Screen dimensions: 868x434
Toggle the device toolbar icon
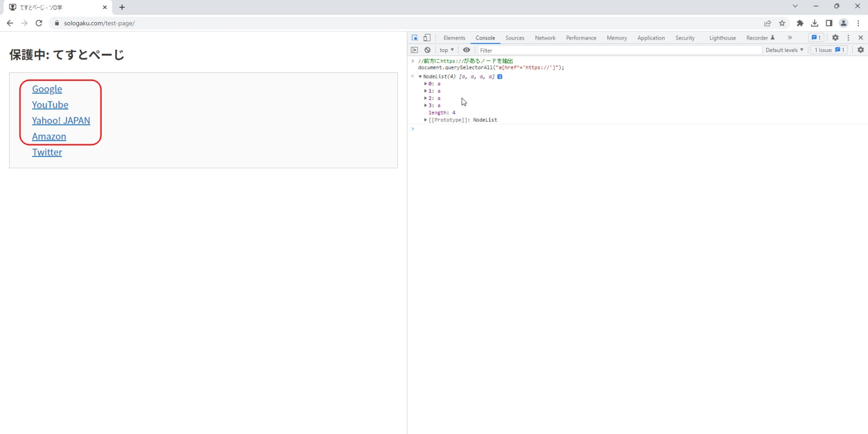(x=427, y=38)
